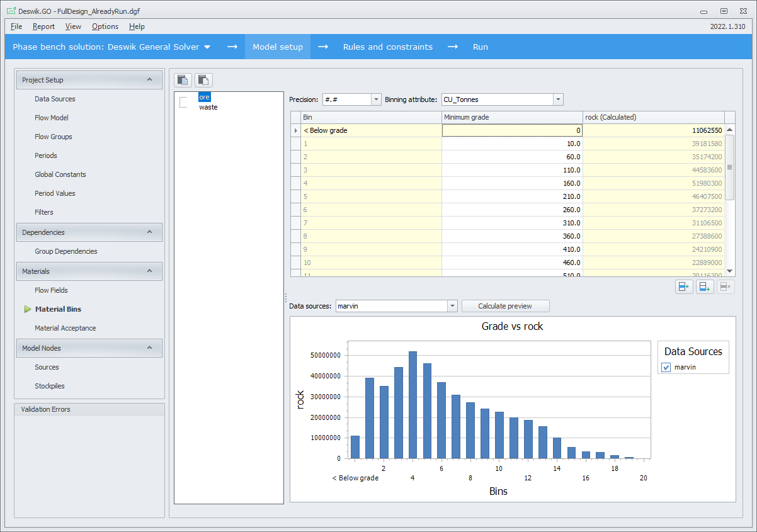Open the Binning attribute CU_Tonnes dropdown
The image size is (757, 532).
[557, 99]
